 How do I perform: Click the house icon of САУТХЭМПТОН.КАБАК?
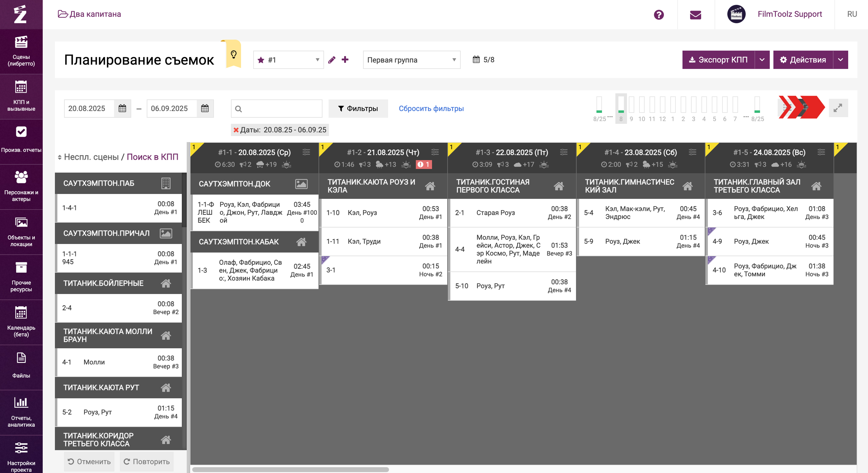301,242
